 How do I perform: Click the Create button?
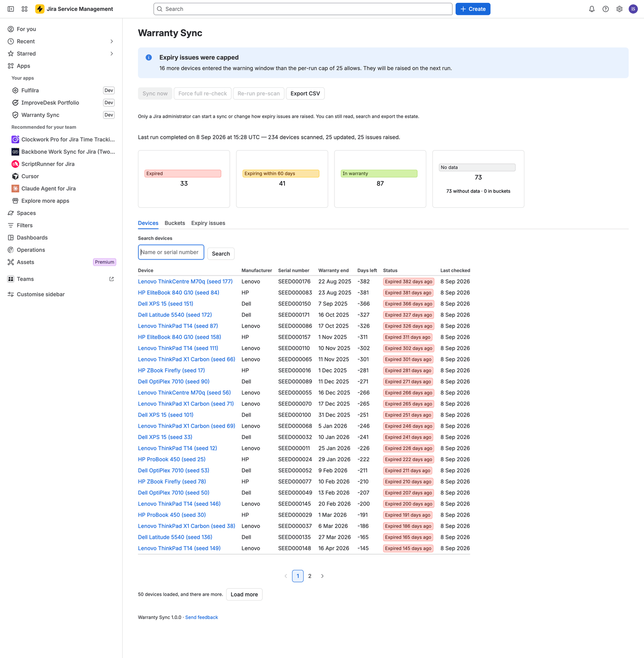(x=473, y=9)
